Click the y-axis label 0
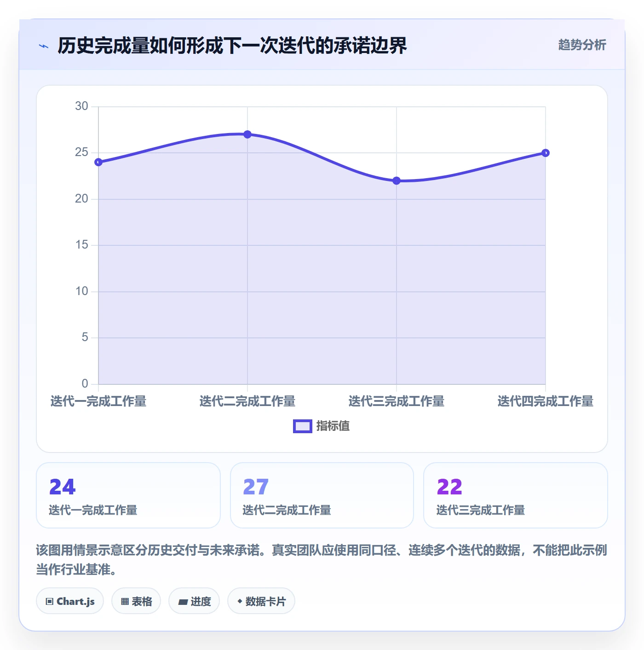The height and width of the screenshot is (650, 644). pos(85,384)
